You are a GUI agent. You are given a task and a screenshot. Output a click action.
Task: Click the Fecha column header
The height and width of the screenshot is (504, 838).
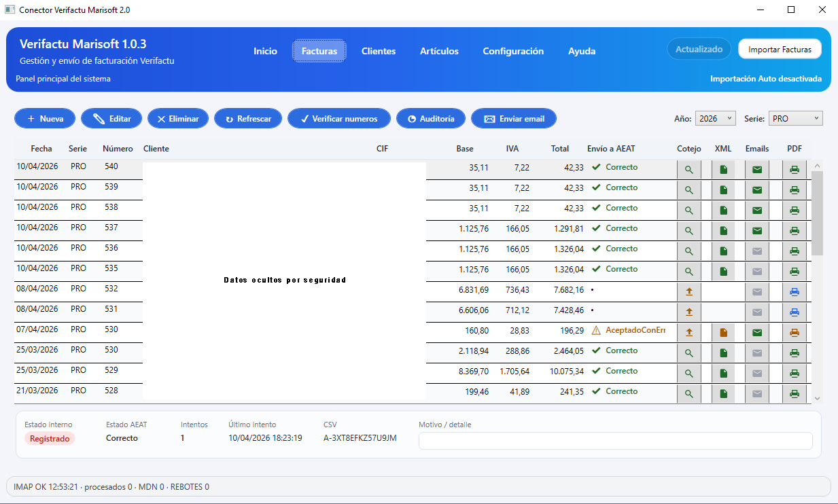coord(41,149)
